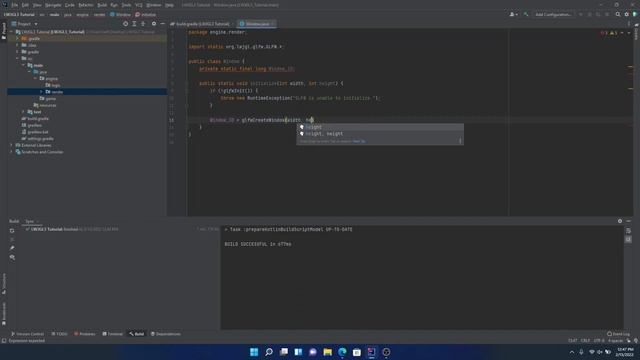This screenshot has width=640, height=360.
Task: Open the Run menu
Action: tap(114, 5)
